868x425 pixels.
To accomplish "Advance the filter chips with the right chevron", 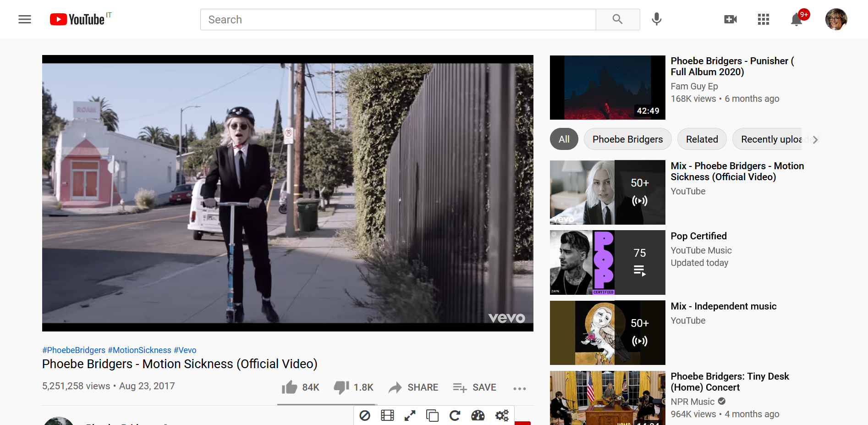I will pos(815,140).
